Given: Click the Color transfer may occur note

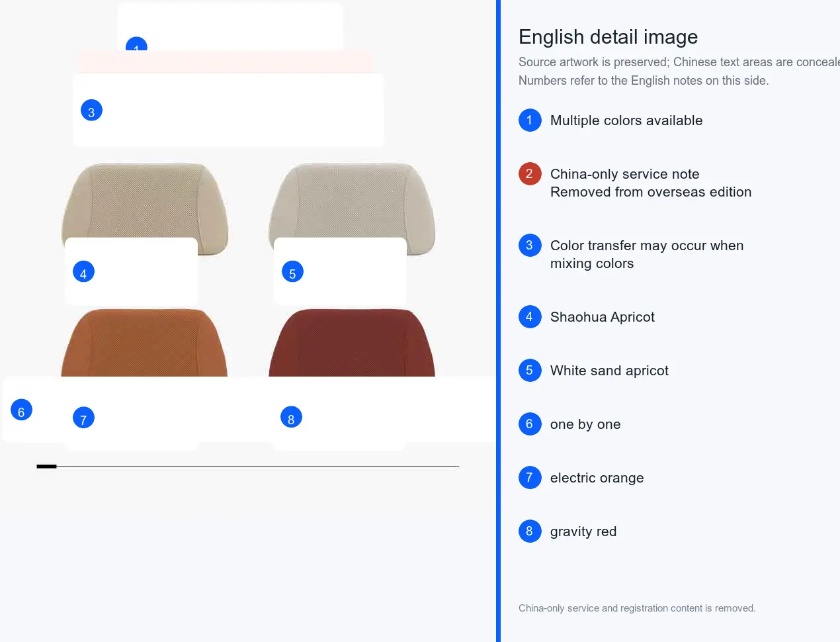Looking at the screenshot, I should pyautogui.click(x=647, y=254).
